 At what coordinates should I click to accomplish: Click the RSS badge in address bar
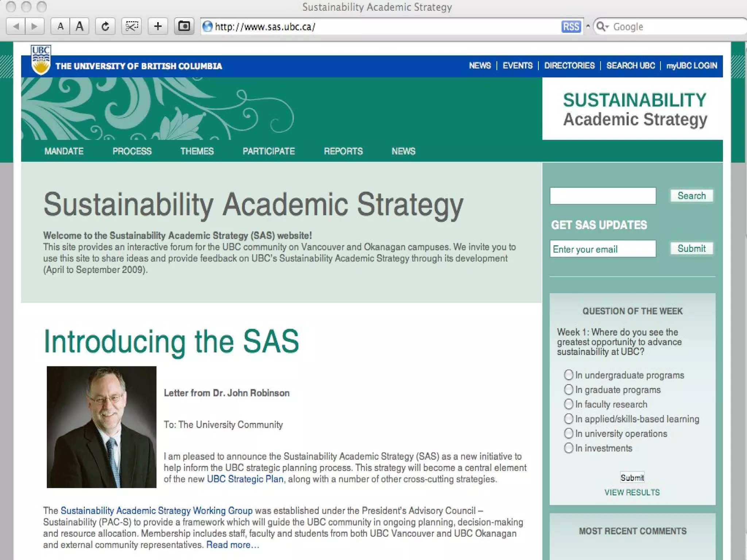(x=571, y=27)
